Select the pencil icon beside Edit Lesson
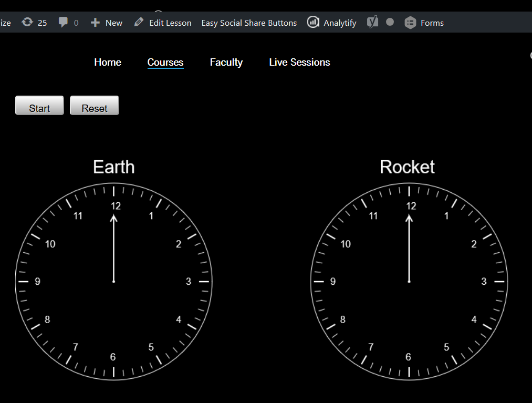The image size is (532, 403). coord(139,22)
